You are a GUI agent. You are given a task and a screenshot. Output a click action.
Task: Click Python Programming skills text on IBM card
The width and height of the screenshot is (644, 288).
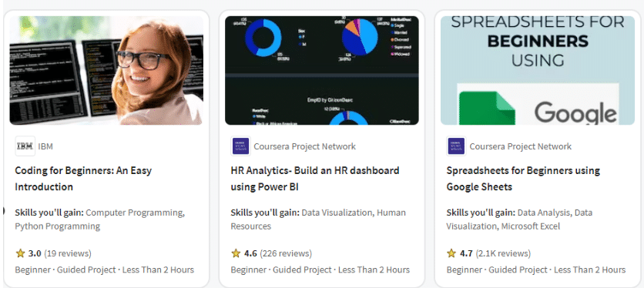click(58, 226)
